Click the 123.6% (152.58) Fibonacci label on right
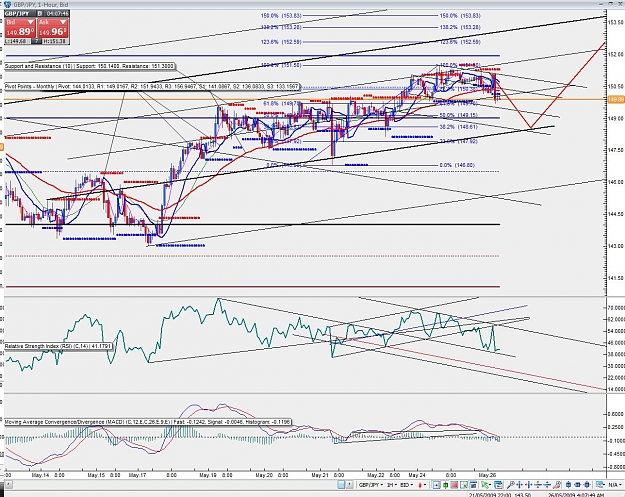 [460, 42]
